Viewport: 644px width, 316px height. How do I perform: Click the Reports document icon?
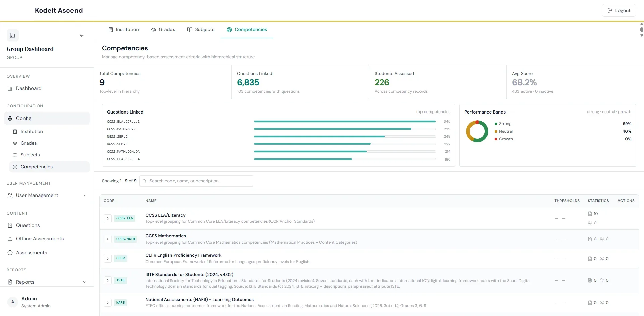coord(10,282)
